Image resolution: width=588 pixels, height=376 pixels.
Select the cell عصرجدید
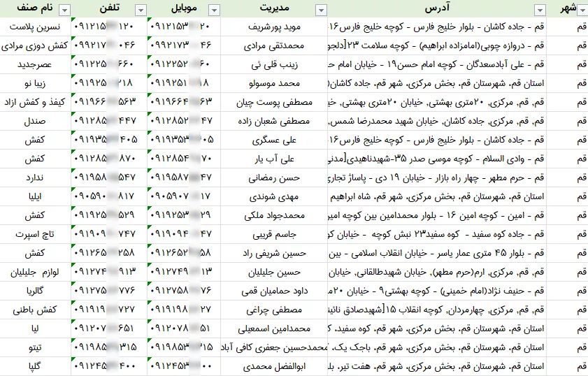35,64
